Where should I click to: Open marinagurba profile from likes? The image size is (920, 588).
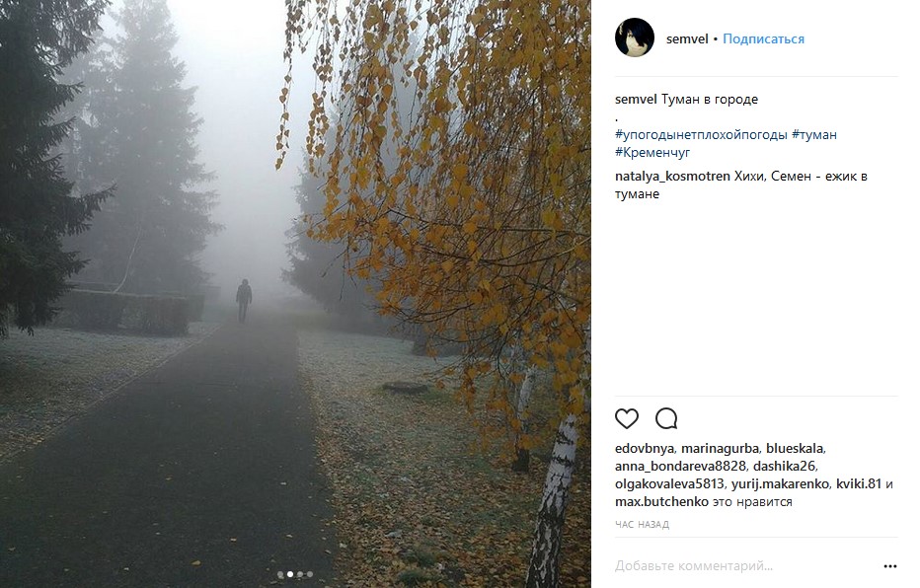[720, 449]
